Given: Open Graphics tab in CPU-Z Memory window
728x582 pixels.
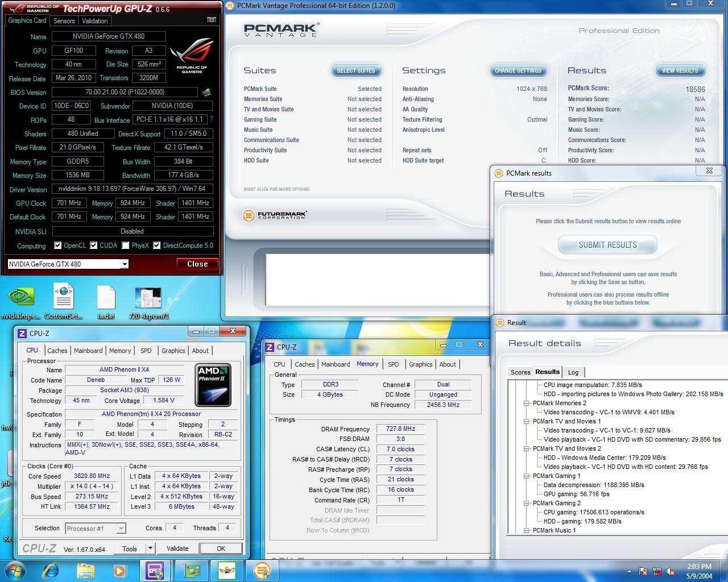Looking at the screenshot, I should [421, 364].
